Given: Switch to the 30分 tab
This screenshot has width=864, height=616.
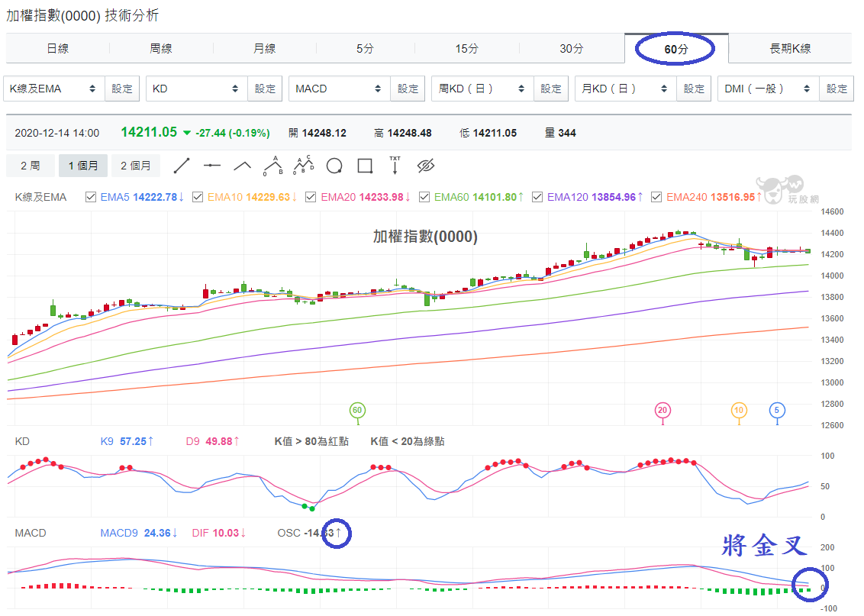Looking at the screenshot, I should click(x=572, y=49).
